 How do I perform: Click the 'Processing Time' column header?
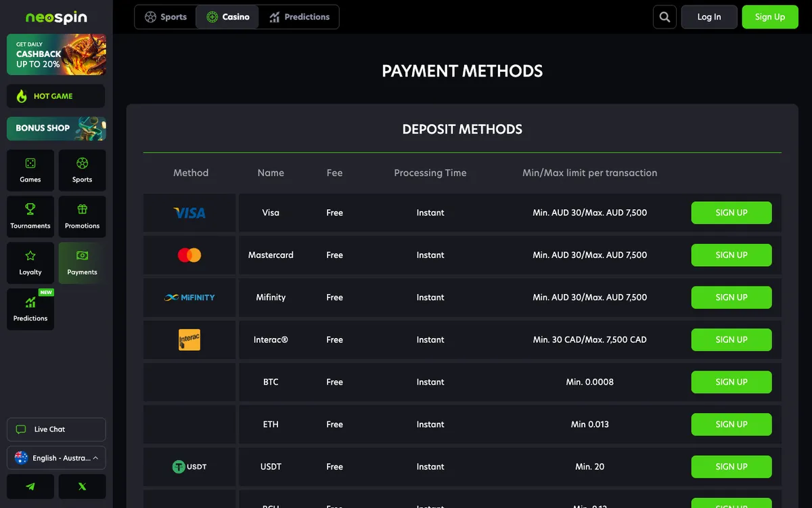pyautogui.click(x=430, y=173)
